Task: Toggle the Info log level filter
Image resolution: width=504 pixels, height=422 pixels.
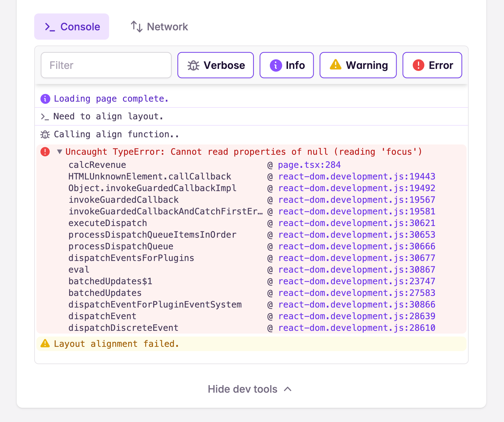Action: pyautogui.click(x=287, y=65)
